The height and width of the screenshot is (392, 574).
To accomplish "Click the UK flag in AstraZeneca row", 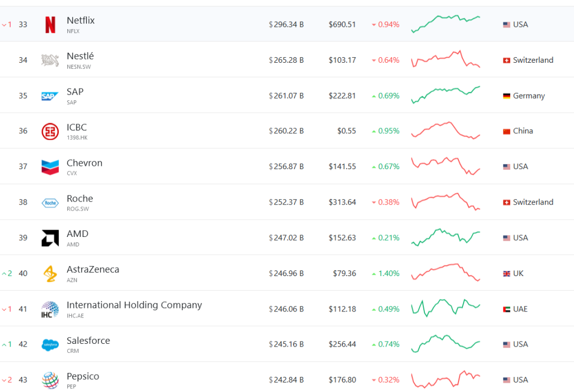I will point(507,273).
